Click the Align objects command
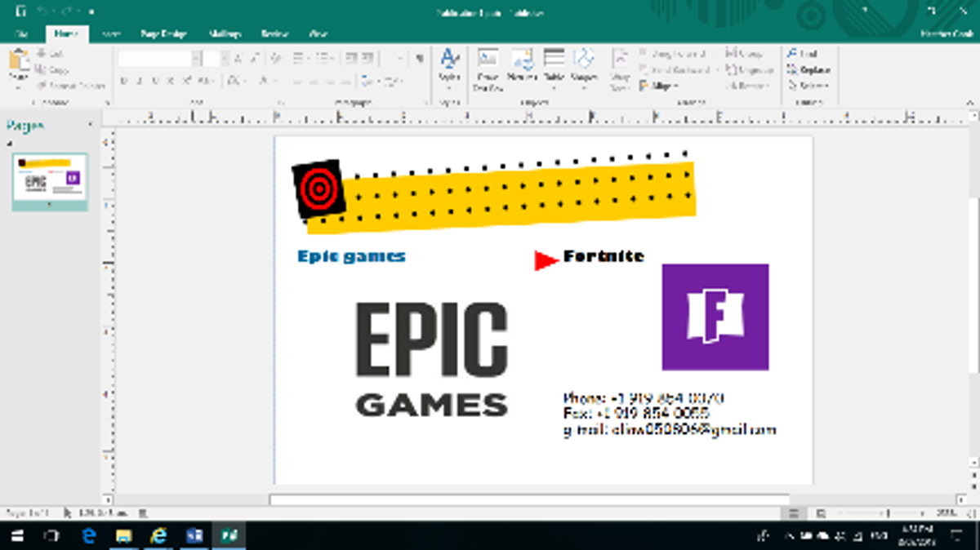This screenshot has width=980, height=550. (x=658, y=86)
